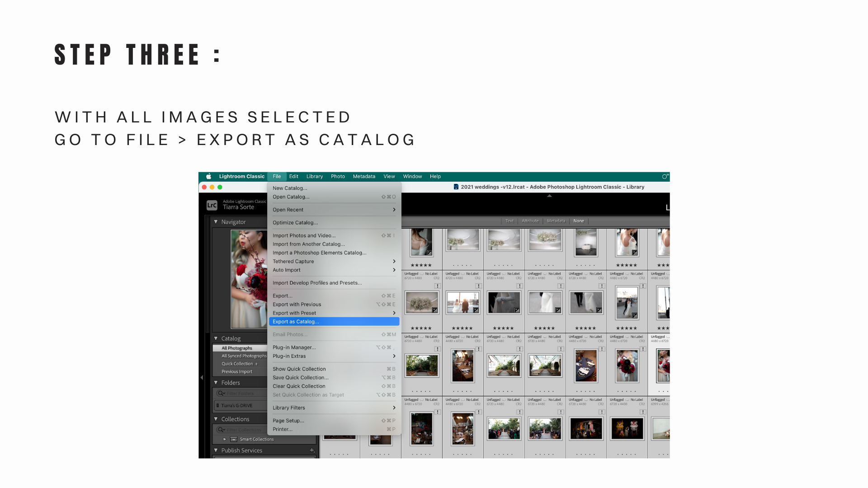Image resolution: width=868 pixels, height=488 pixels.
Task: Open the Library menu
Action: point(314,177)
